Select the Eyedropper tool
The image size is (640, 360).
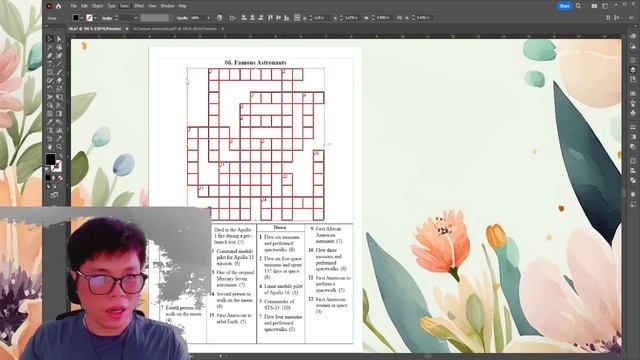pyautogui.click(x=50, y=122)
